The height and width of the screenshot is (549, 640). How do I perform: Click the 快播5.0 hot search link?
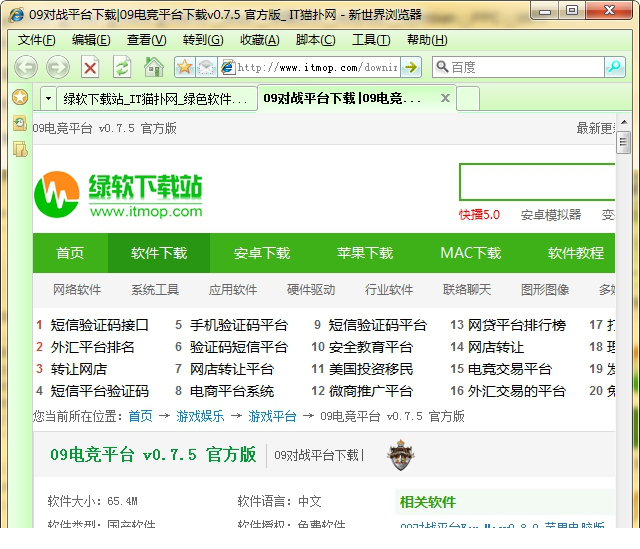click(479, 215)
